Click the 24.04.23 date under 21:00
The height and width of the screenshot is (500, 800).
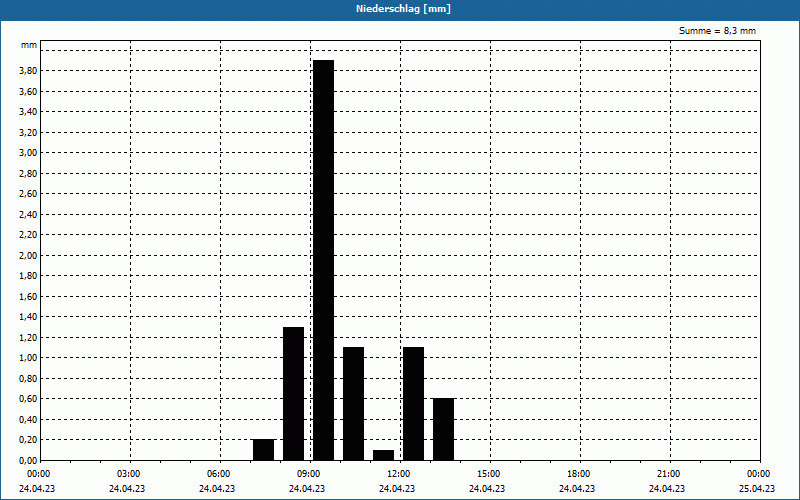(x=667, y=489)
